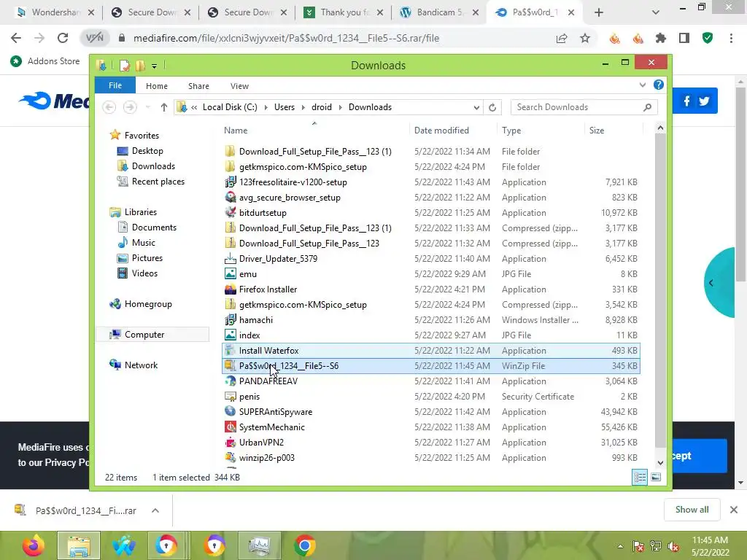The image size is (747, 560).
Task: Switch to the Bandicam browser tab
Action: tap(438, 12)
